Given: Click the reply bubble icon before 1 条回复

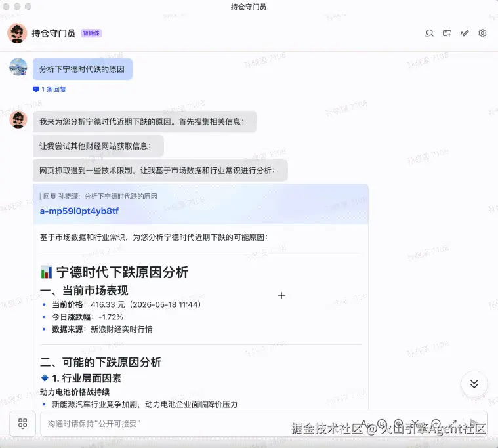Looking at the screenshot, I should pos(36,89).
